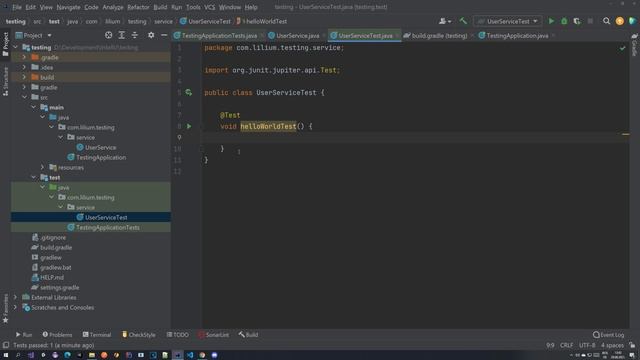This screenshot has width=640, height=360.
Task: Open run configuration dropdown UserServiceTest
Action: click(x=508, y=21)
